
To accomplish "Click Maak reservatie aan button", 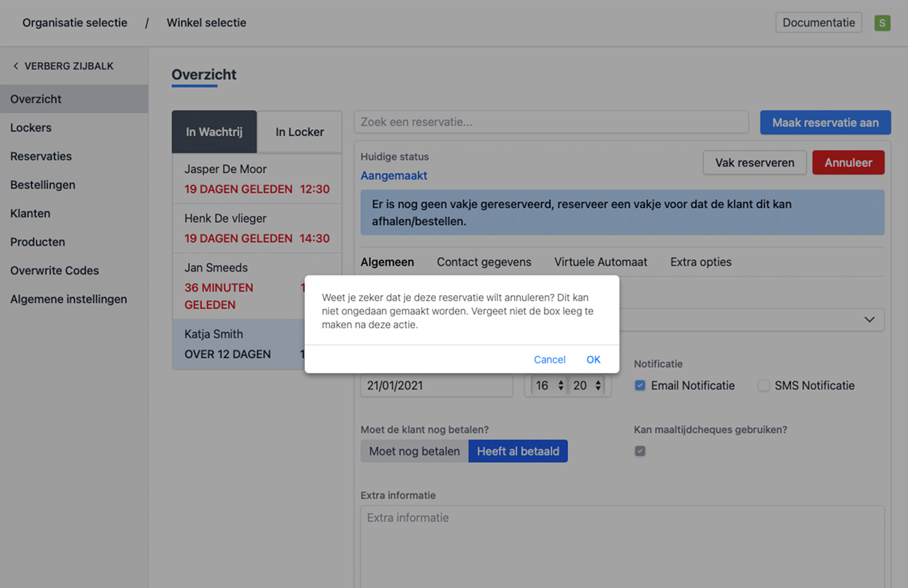I will click(825, 123).
